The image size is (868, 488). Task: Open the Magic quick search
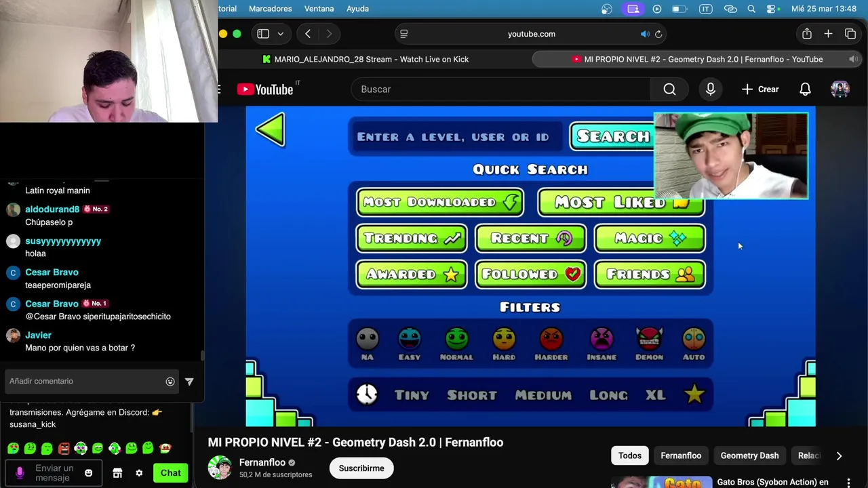[x=650, y=238]
